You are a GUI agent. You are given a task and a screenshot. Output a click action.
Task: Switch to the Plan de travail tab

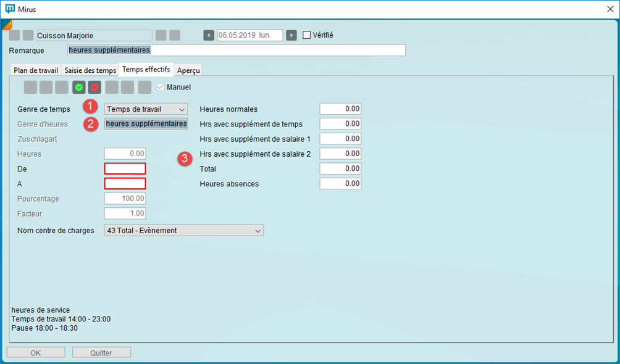[x=36, y=70]
